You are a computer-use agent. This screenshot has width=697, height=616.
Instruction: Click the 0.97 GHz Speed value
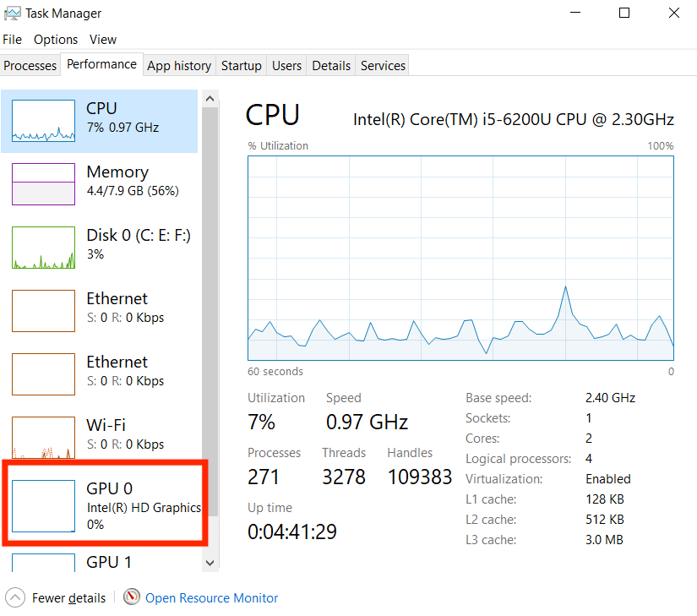(367, 422)
